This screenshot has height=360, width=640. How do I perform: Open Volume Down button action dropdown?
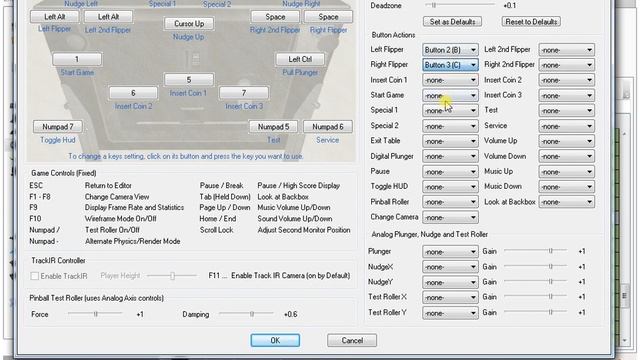[567, 156]
